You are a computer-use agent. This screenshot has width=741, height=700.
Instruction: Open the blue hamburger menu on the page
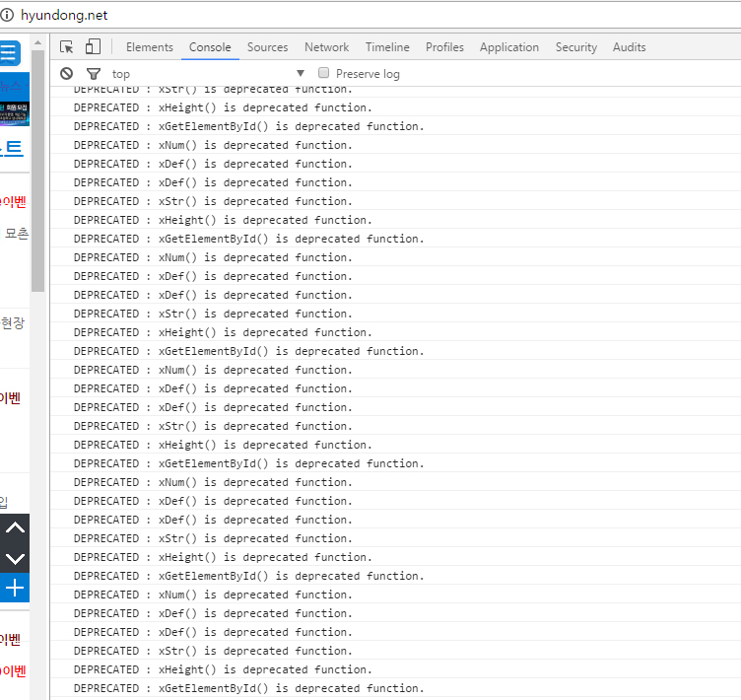[9, 53]
